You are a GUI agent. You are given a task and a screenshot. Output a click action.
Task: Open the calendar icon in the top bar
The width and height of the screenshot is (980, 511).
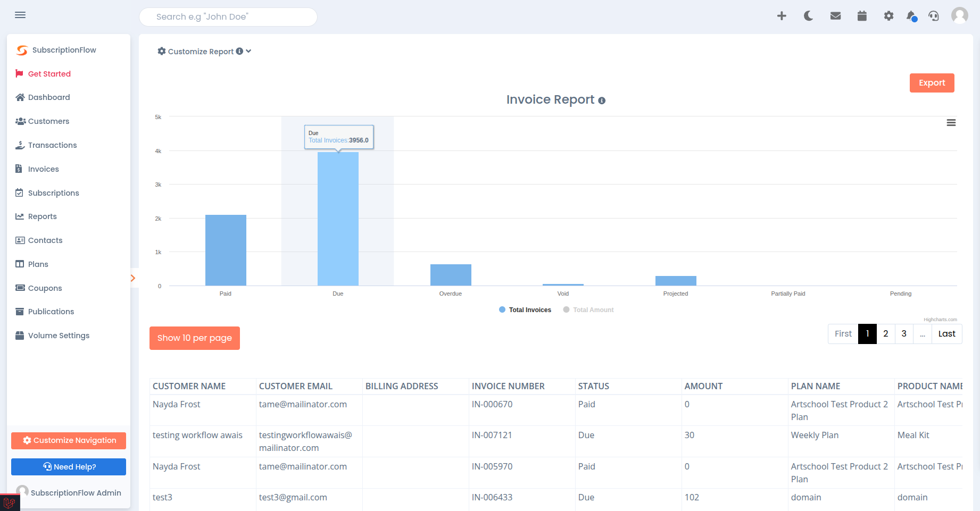[x=862, y=16]
